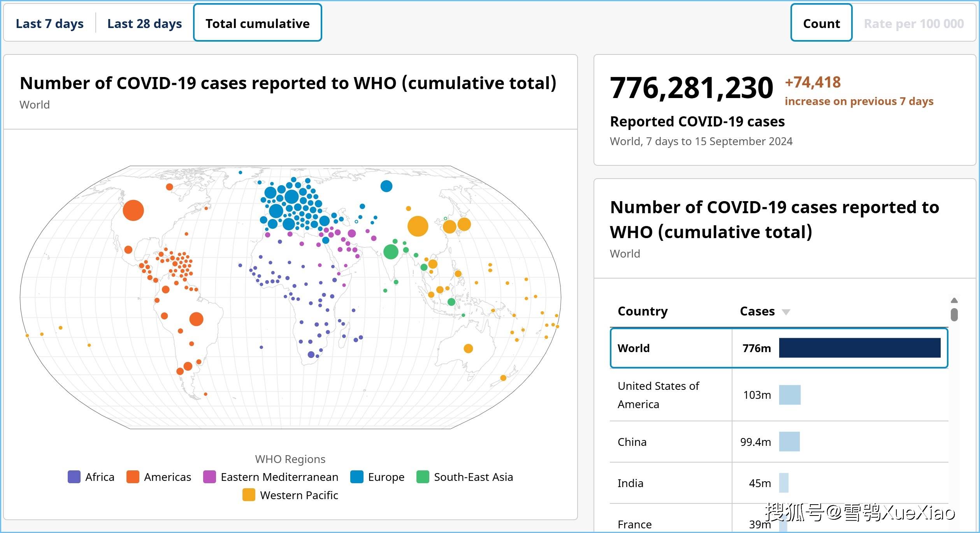Toggle the Americas region legend item
980x533 pixels.
pyautogui.click(x=133, y=477)
